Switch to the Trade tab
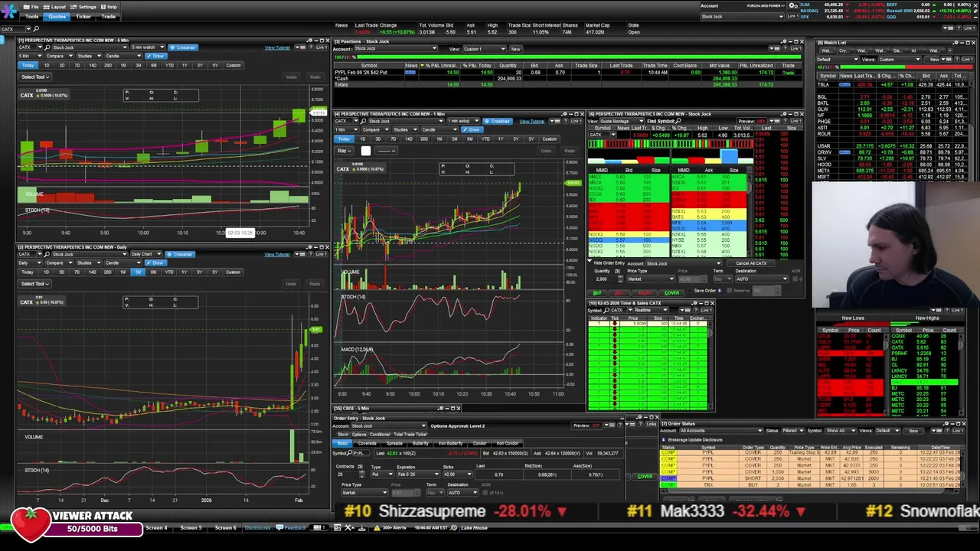Screen dimensions: 980x551 pyautogui.click(x=109, y=16)
